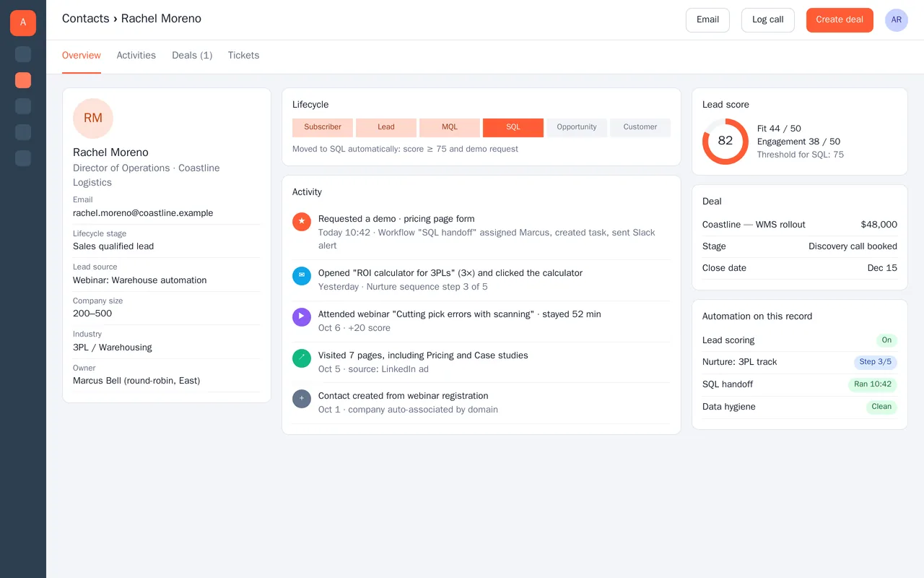Open the "Coastline — WMS rollout" deal

click(x=754, y=225)
